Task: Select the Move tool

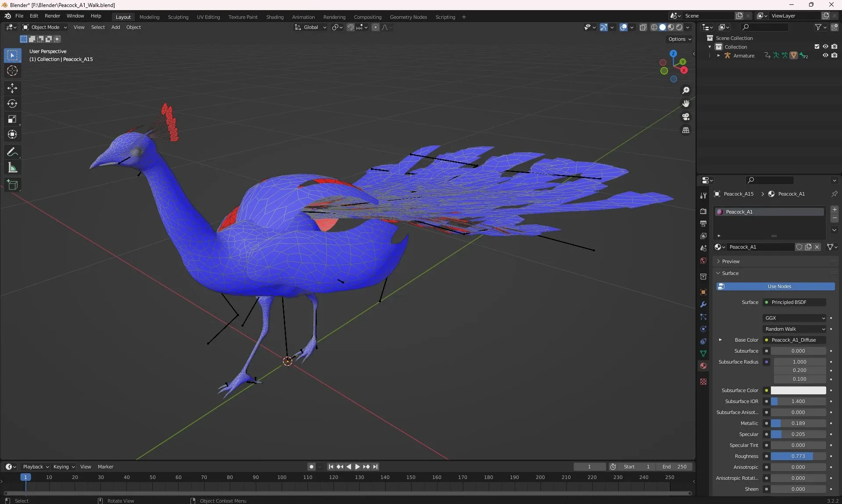Action: click(12, 88)
